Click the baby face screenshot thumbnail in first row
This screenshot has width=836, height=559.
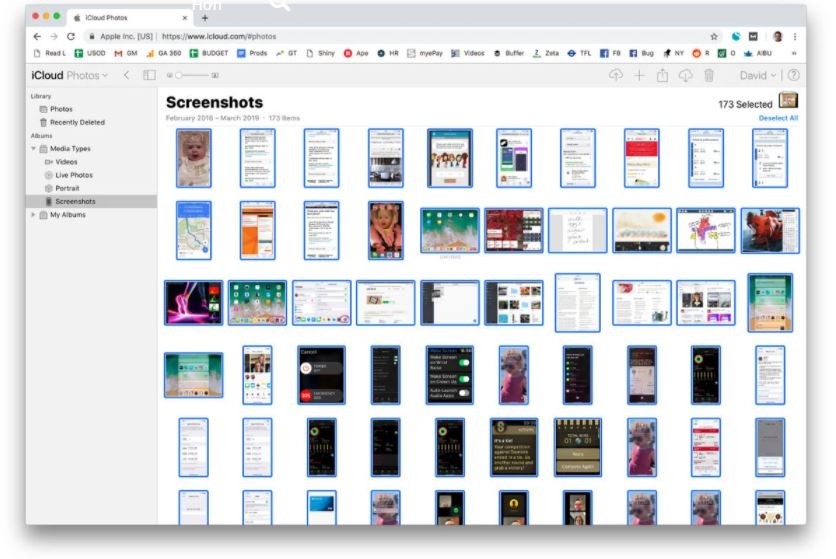pyautogui.click(x=194, y=158)
